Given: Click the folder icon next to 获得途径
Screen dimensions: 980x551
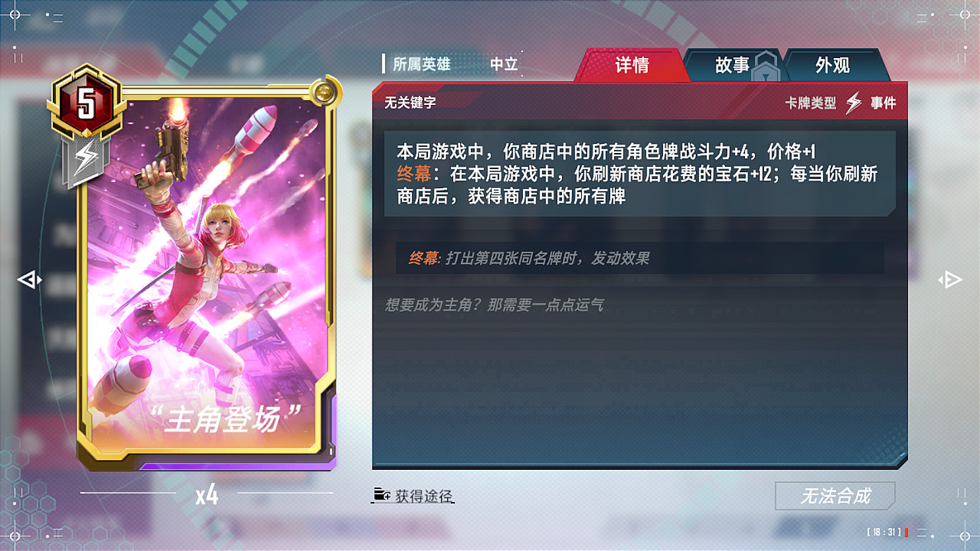Looking at the screenshot, I should point(381,495).
